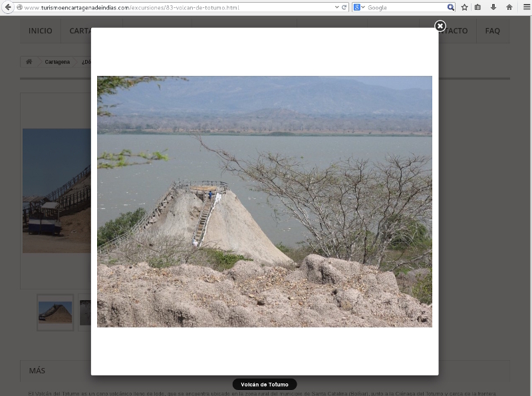The image size is (532, 396).
Task: Run search with magnifier icon
Action: pyautogui.click(x=451, y=7)
